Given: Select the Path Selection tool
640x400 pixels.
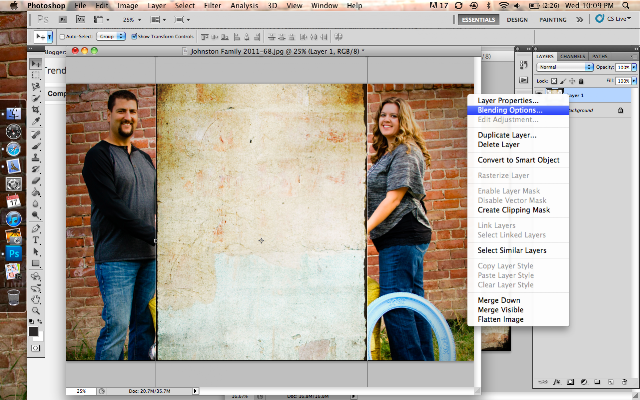Looking at the screenshot, I should [x=36, y=251].
